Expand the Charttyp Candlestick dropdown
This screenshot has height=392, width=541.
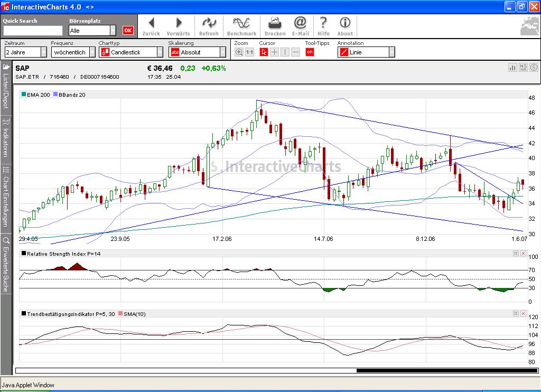coord(131,52)
